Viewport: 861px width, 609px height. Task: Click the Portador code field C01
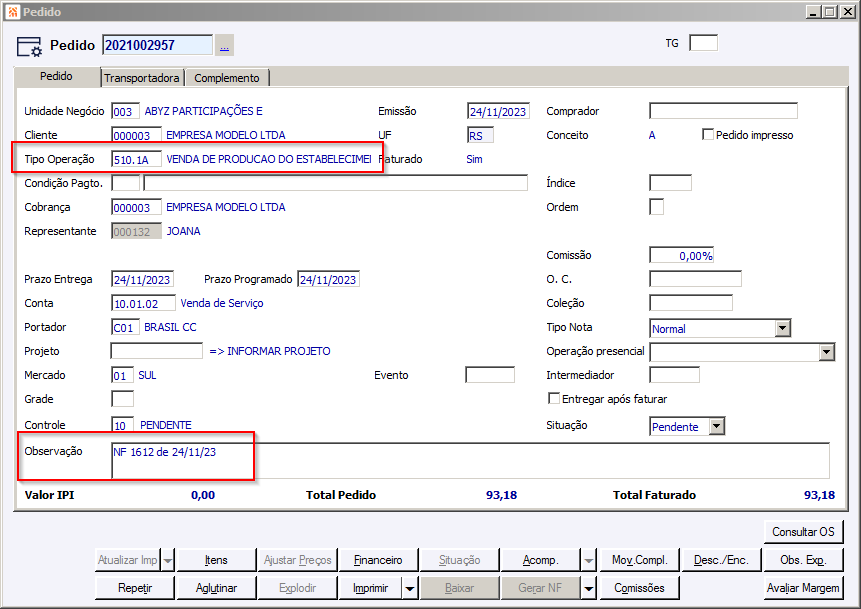[125, 327]
